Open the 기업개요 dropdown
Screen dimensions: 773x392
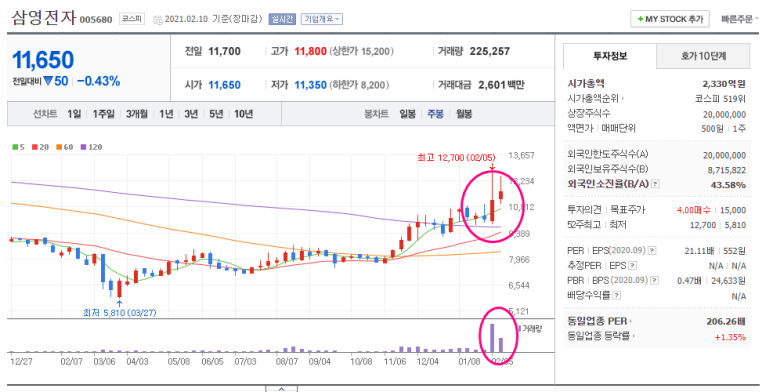point(321,19)
